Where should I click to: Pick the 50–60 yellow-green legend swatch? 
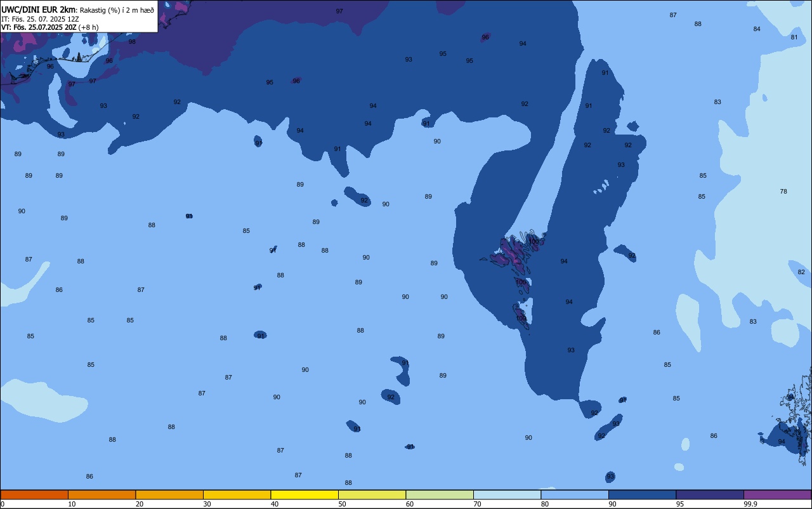(x=372, y=494)
